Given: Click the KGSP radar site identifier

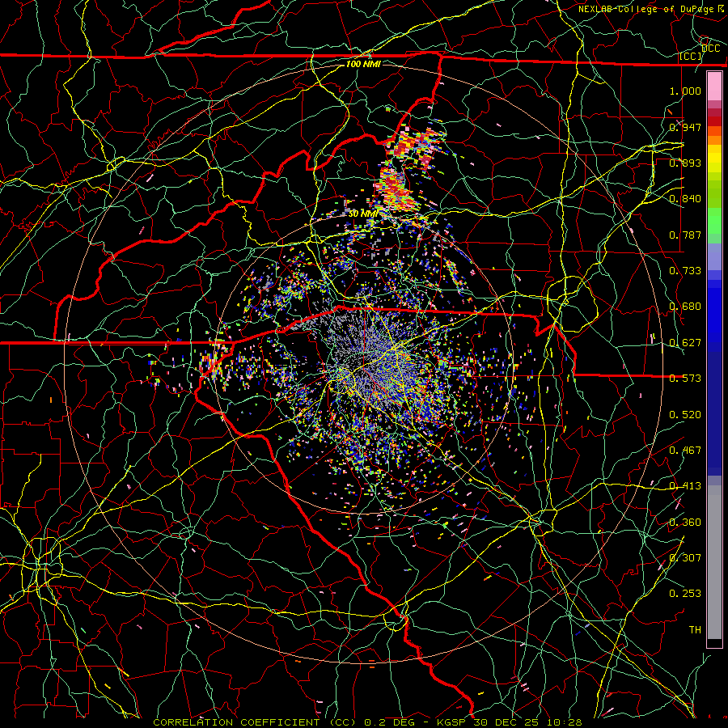Looking at the screenshot, I should (452, 722).
